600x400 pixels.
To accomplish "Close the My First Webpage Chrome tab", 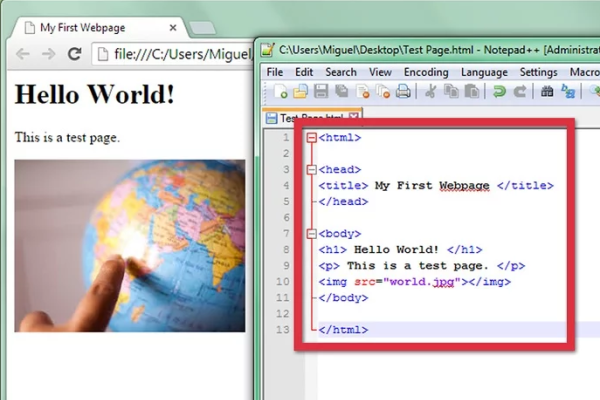I will pyautogui.click(x=173, y=28).
